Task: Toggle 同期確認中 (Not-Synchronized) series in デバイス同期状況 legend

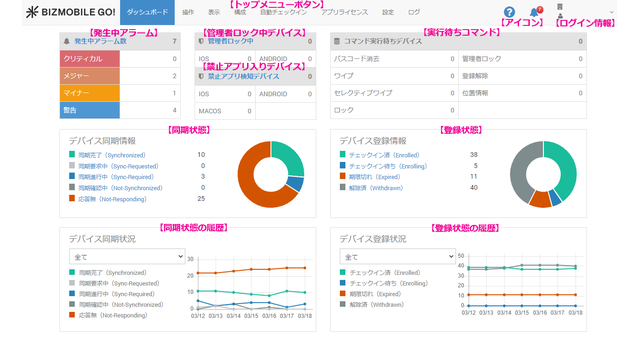Action: click(x=116, y=304)
